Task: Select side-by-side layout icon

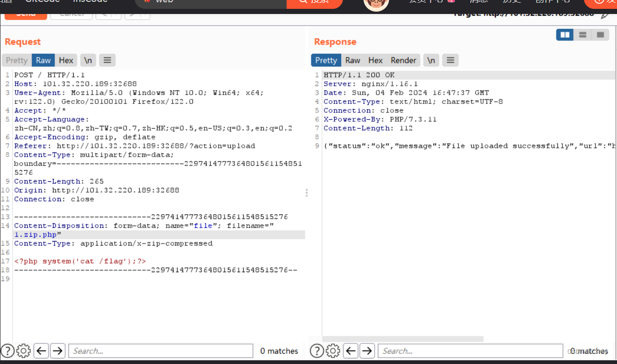Action: tap(565, 35)
